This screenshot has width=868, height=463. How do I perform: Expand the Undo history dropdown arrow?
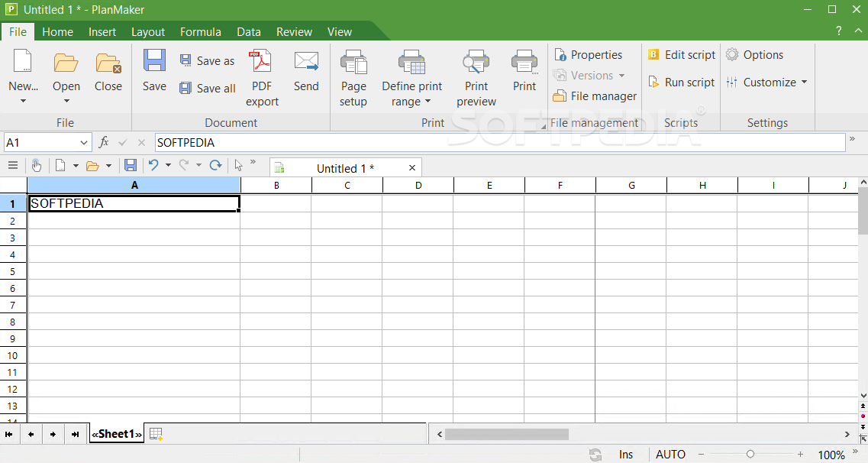(x=168, y=165)
